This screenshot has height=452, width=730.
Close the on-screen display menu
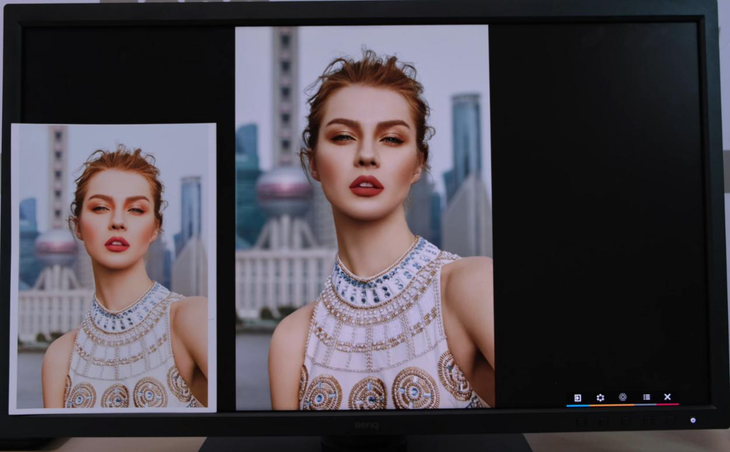click(667, 397)
